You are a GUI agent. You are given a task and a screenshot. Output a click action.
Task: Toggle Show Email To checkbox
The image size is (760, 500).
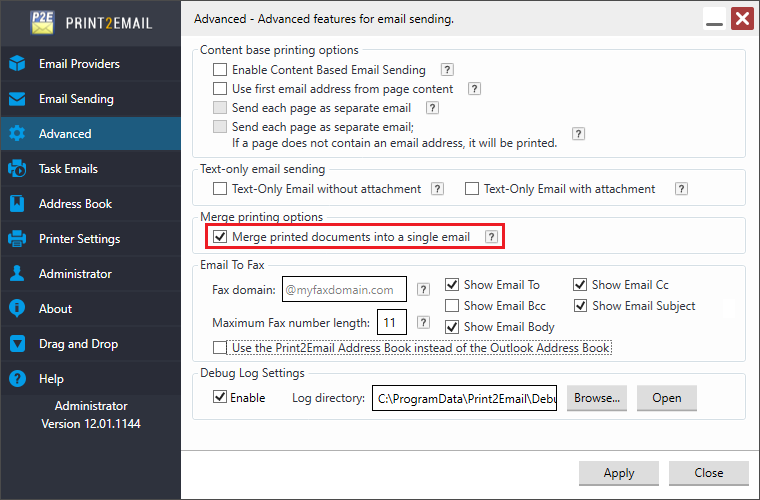[x=452, y=284]
